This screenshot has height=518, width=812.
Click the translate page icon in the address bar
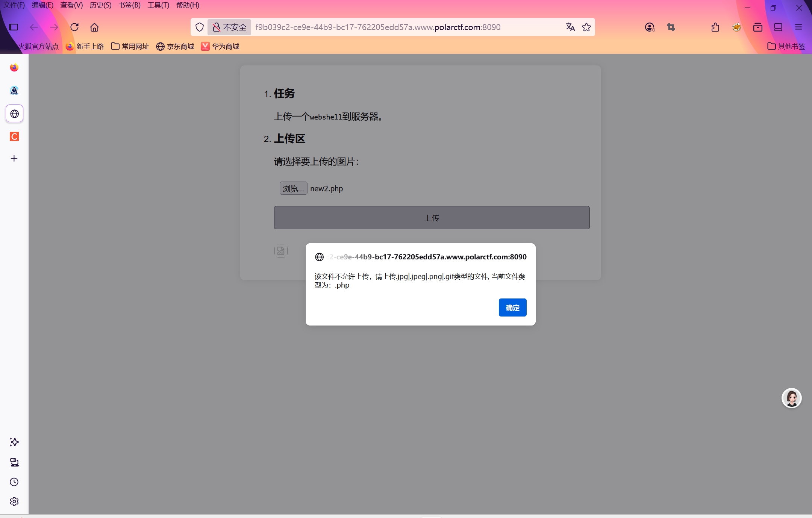pyautogui.click(x=570, y=27)
